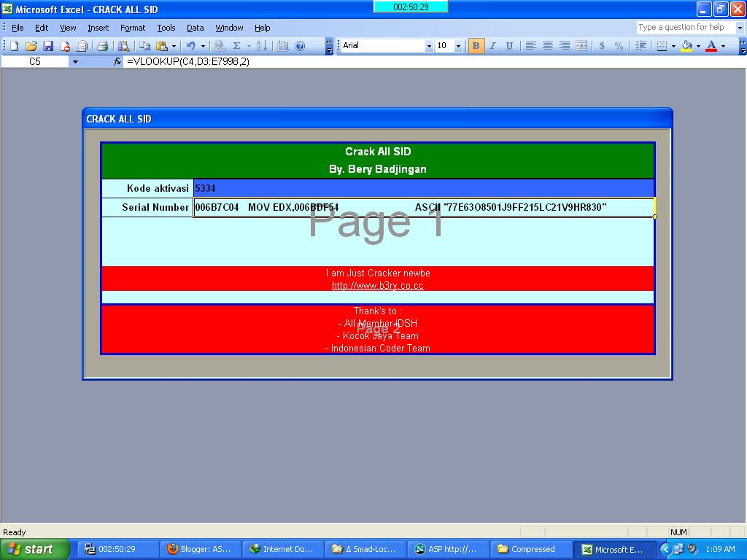Open the Help menu
The height and width of the screenshot is (560, 747).
262,28
